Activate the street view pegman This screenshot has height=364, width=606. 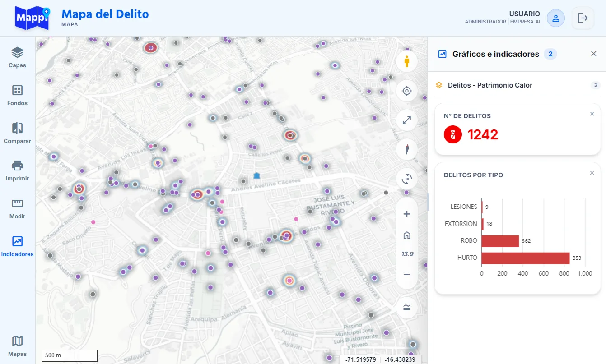coord(407,61)
